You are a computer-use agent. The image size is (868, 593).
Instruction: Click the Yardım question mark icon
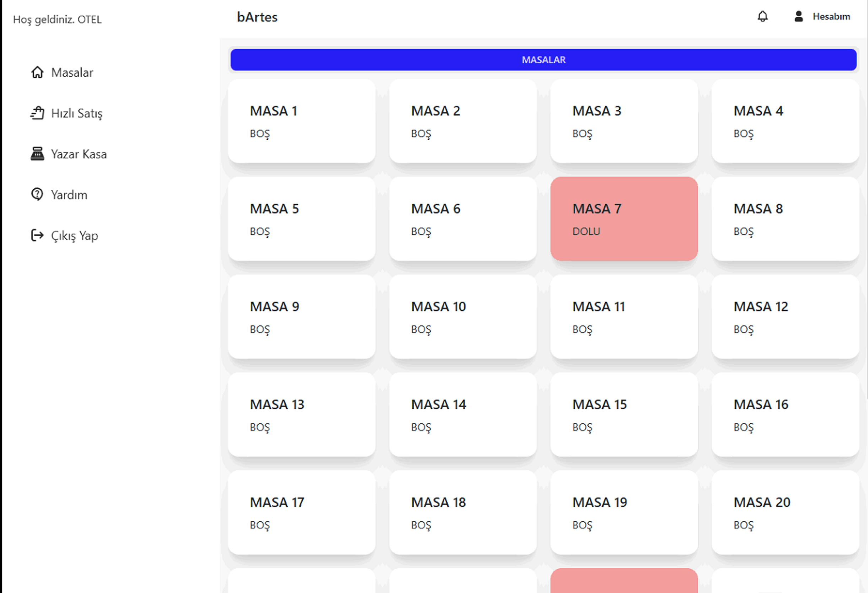tap(37, 195)
